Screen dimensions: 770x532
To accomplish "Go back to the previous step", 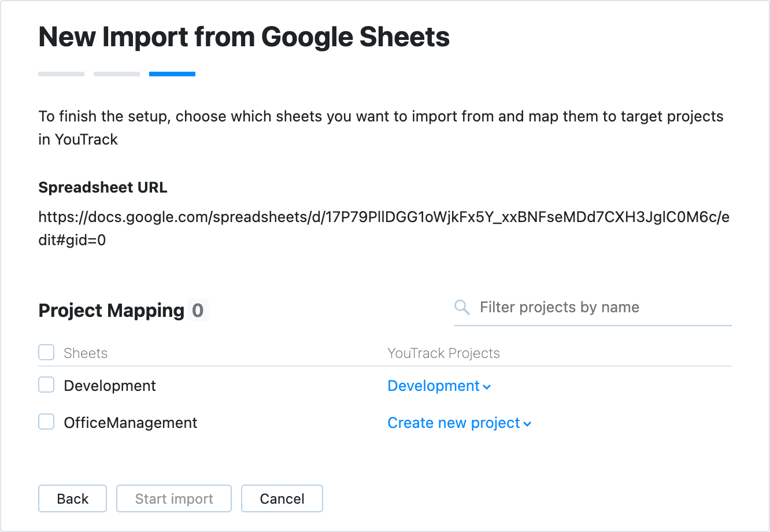I will click(72, 498).
